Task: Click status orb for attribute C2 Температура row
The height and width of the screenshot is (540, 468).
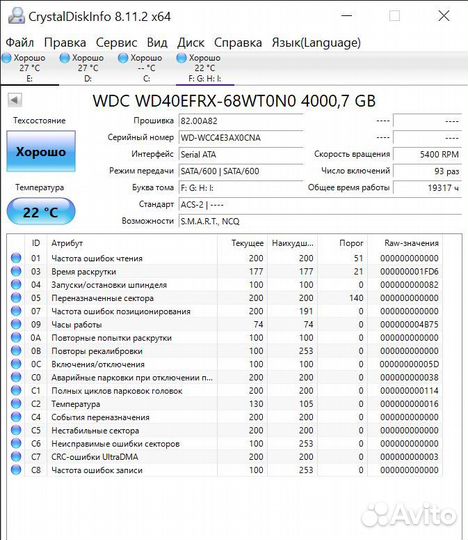Action: tap(16, 404)
